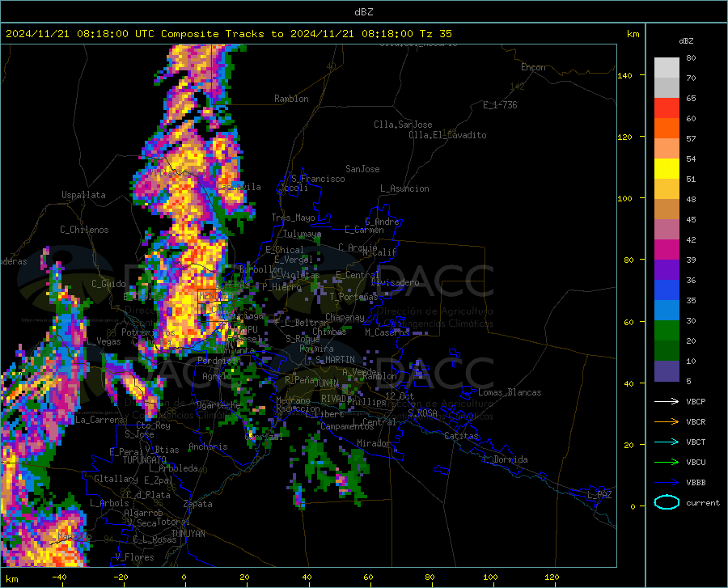Click the 'S_Francisco' map label
Screen dimensions: 728x588
pyautogui.click(x=318, y=179)
